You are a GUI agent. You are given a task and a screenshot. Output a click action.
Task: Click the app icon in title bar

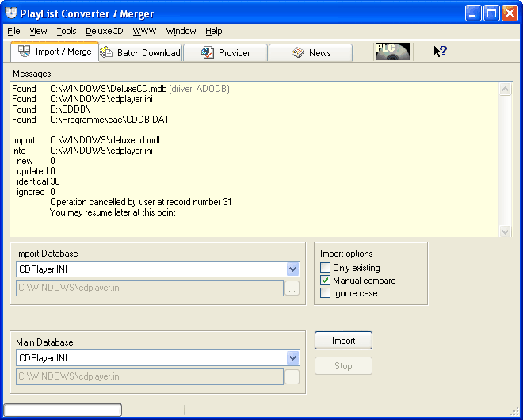tap(11, 12)
